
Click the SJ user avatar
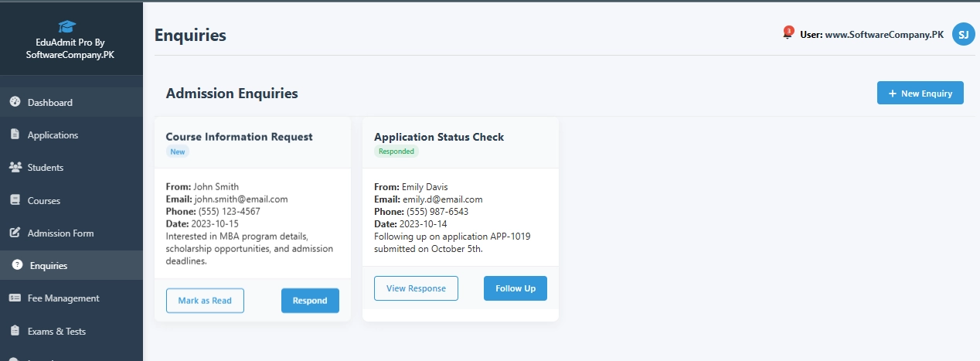point(963,34)
